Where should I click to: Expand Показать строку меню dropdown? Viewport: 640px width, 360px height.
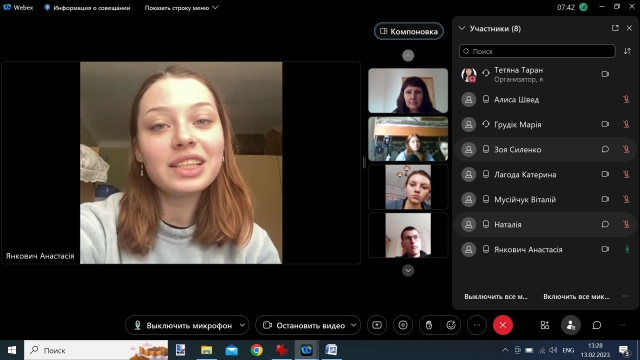coord(181,8)
